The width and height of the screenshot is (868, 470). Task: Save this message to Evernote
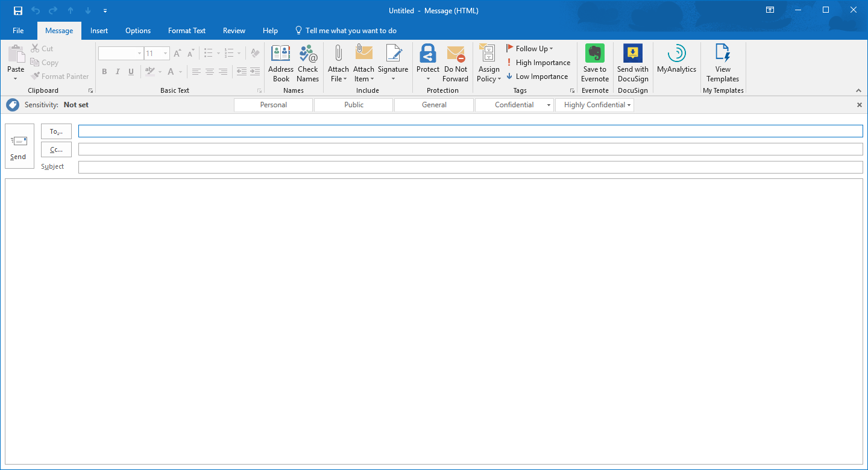click(x=594, y=63)
